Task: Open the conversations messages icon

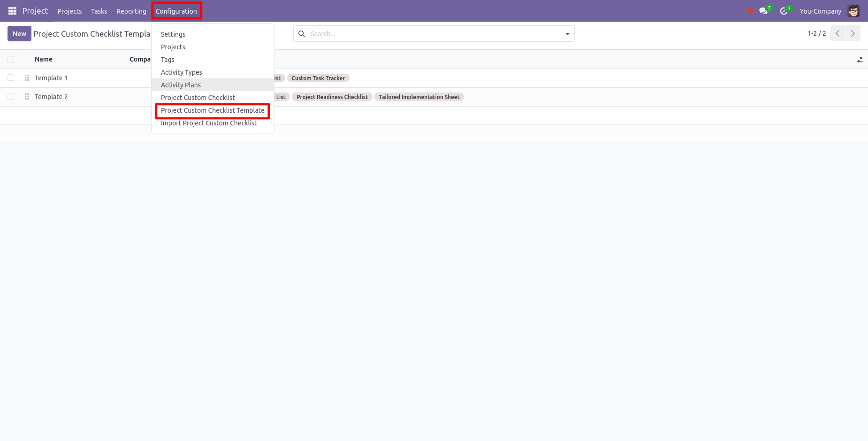Action: click(764, 11)
